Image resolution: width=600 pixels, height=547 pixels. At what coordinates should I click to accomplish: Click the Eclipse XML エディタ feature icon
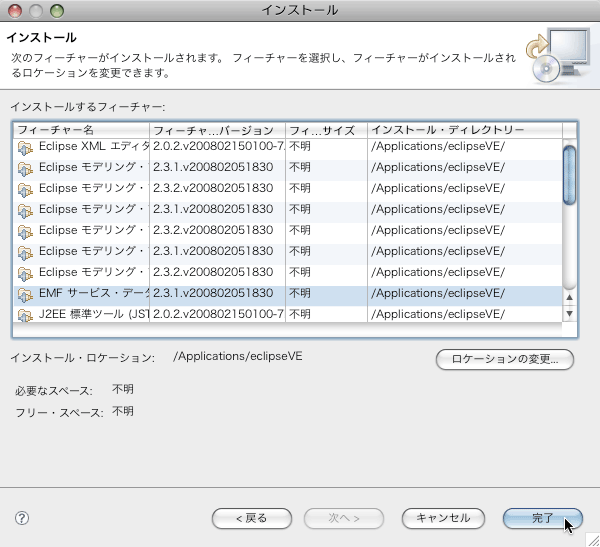click(25, 148)
